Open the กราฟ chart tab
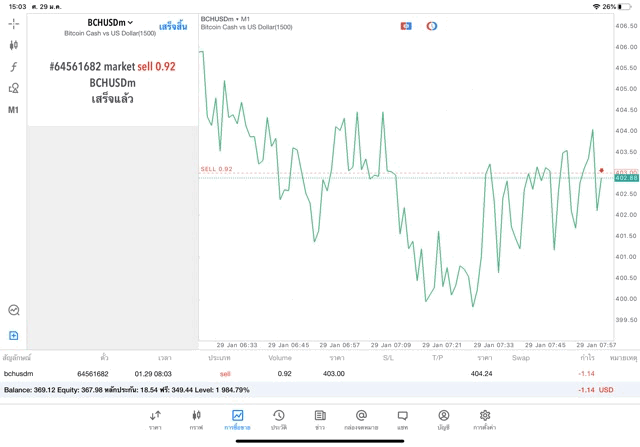This screenshot has width=640, height=447. [196, 420]
